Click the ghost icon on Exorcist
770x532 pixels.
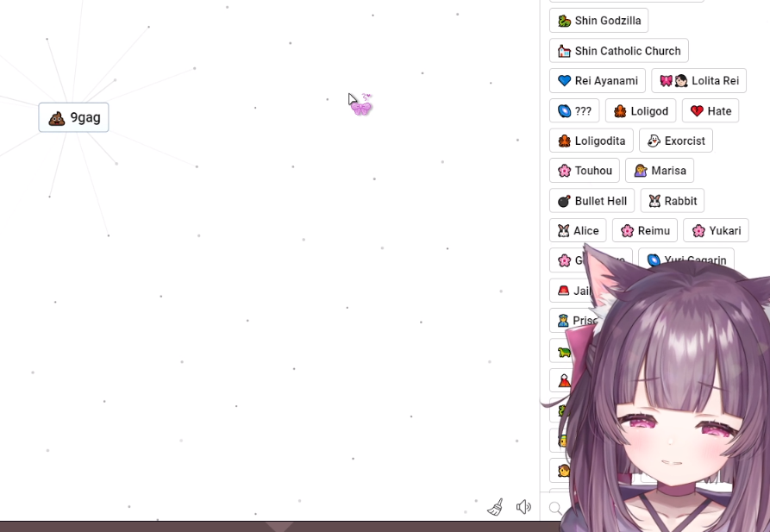tap(654, 141)
